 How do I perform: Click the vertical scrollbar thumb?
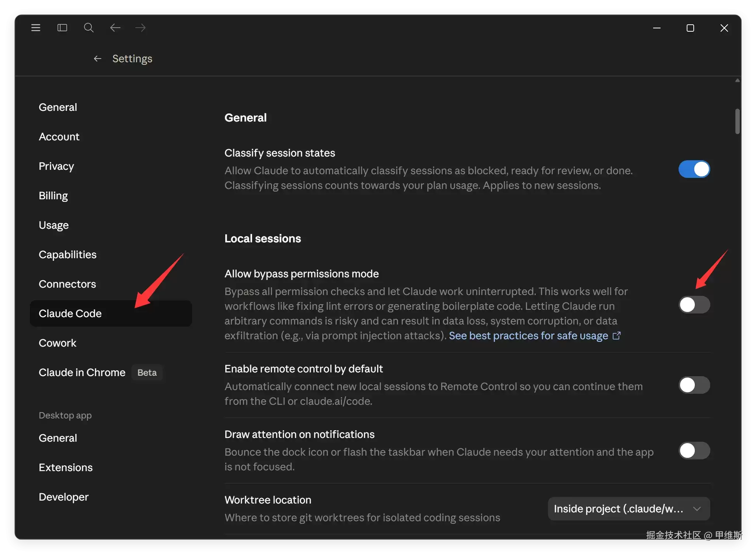click(x=738, y=121)
